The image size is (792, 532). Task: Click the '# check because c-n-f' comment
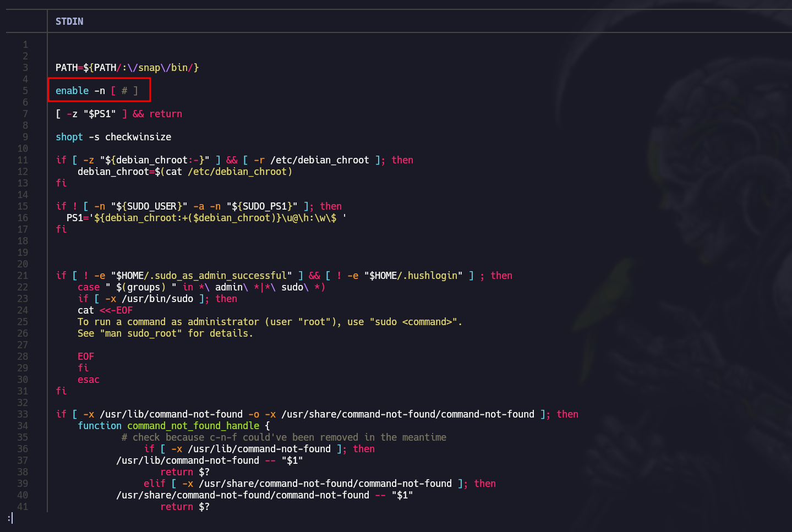tap(283, 437)
